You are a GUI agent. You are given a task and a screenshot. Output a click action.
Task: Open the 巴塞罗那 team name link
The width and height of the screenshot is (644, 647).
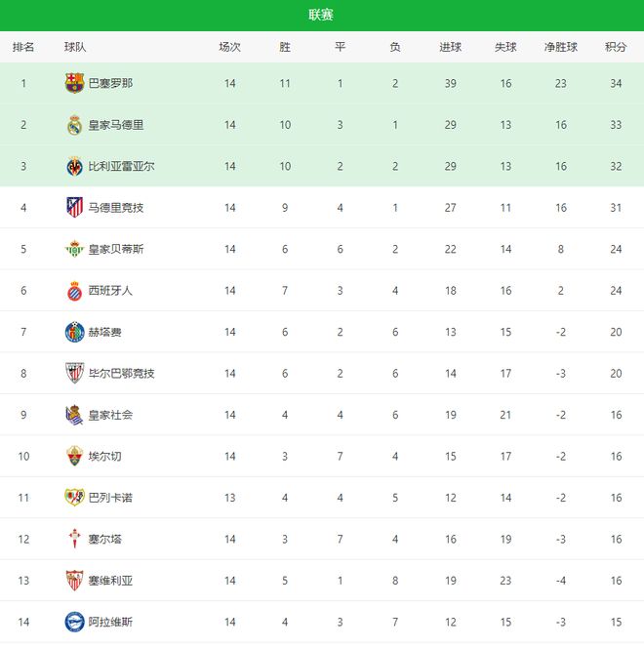[110, 83]
